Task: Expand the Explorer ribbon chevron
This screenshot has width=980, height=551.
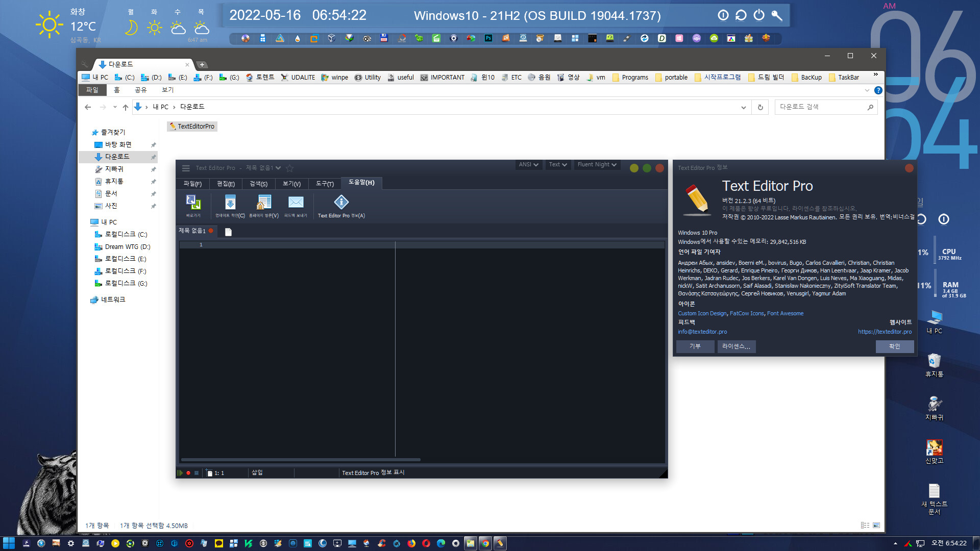Action: click(867, 90)
